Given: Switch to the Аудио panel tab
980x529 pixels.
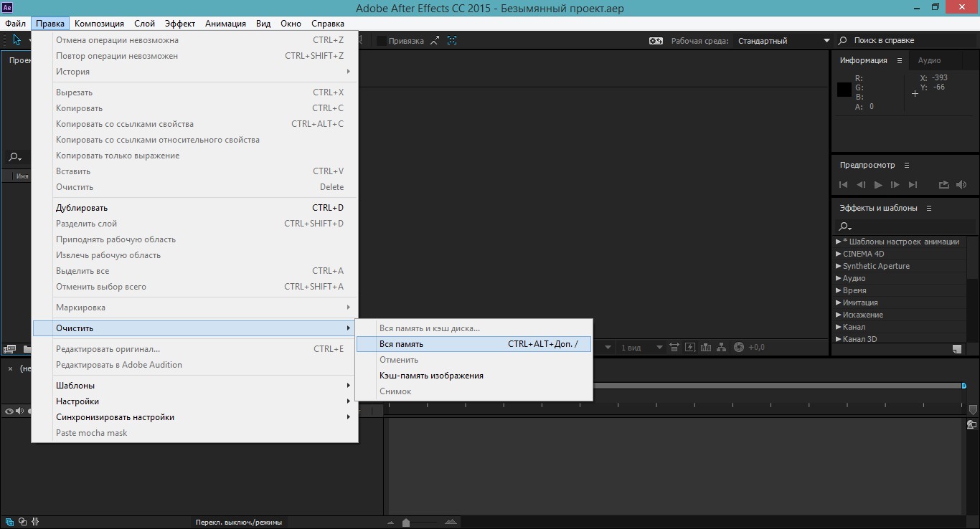Looking at the screenshot, I should 929,60.
